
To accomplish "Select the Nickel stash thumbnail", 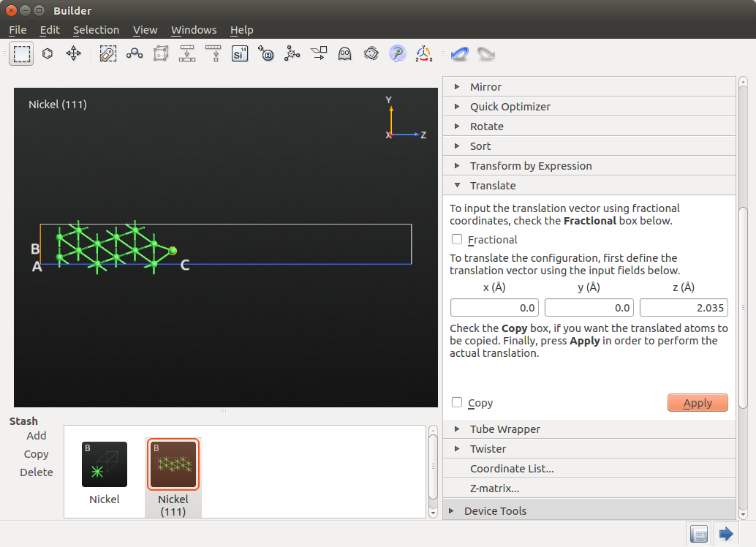I will click(x=104, y=464).
